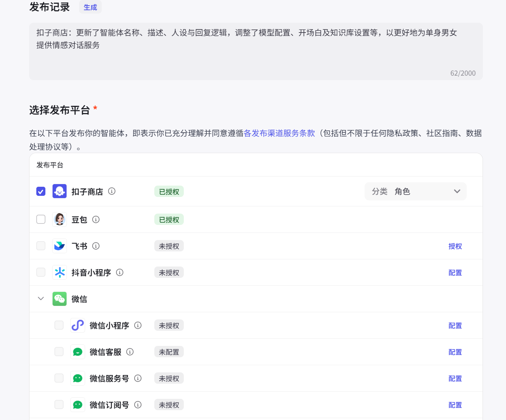The height and width of the screenshot is (420, 506).
Task: Select the 微信小程序 checkbox
Action: [59, 325]
